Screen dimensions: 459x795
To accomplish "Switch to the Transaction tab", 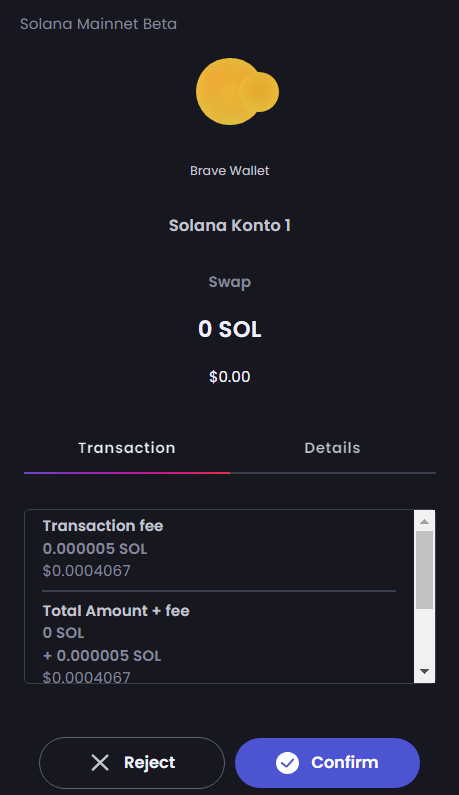I will pyautogui.click(x=127, y=448).
